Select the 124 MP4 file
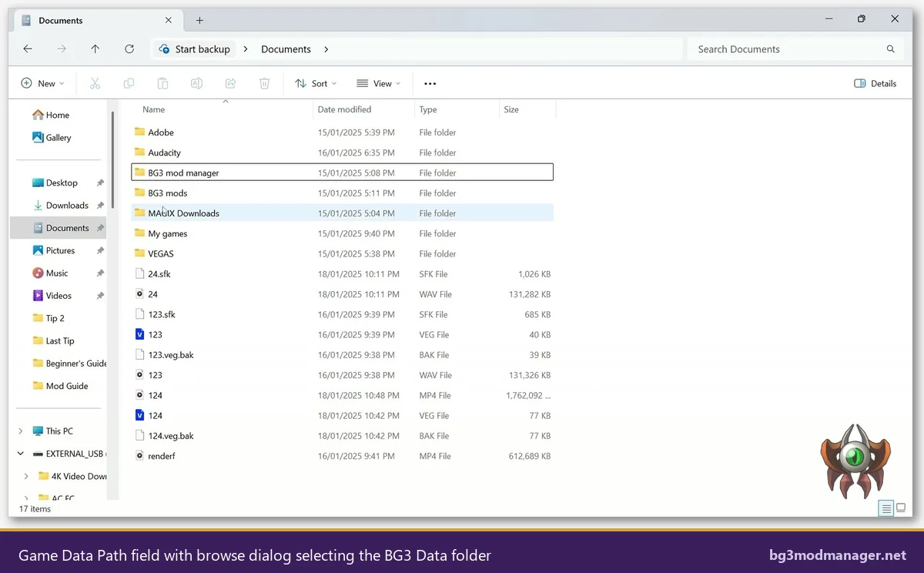This screenshot has height=573, width=924. [342, 395]
